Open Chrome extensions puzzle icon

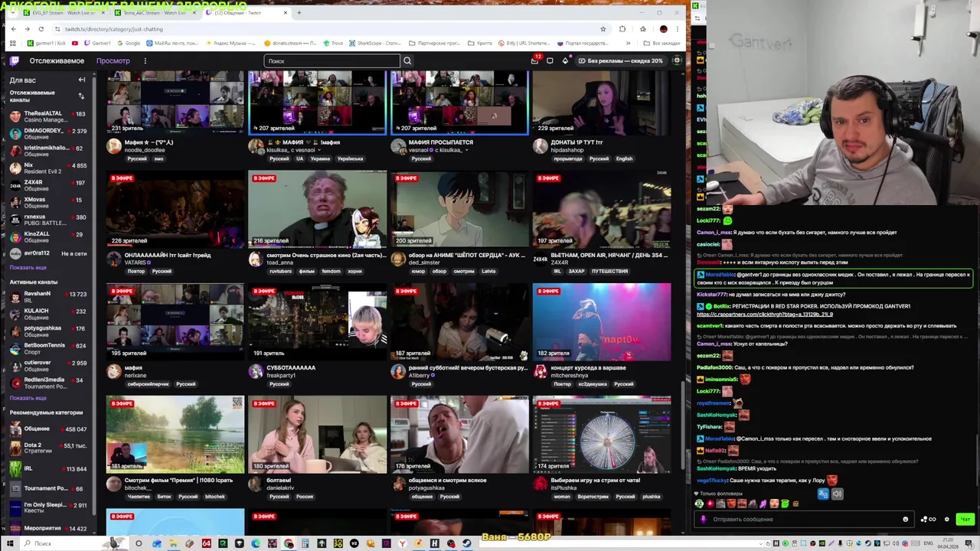click(622, 29)
